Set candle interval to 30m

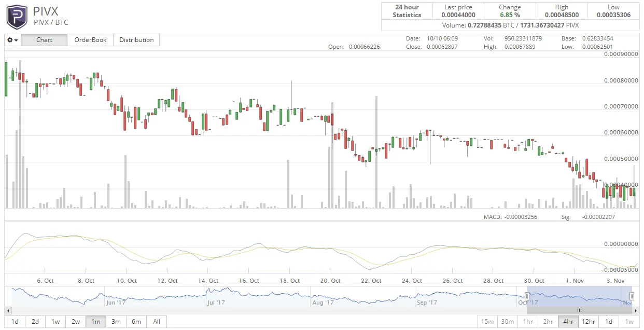coord(508,322)
